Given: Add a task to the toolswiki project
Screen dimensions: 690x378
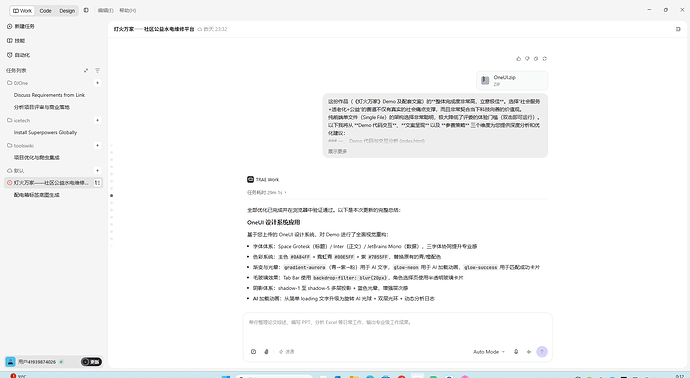Looking at the screenshot, I should pyautogui.click(x=98, y=145).
